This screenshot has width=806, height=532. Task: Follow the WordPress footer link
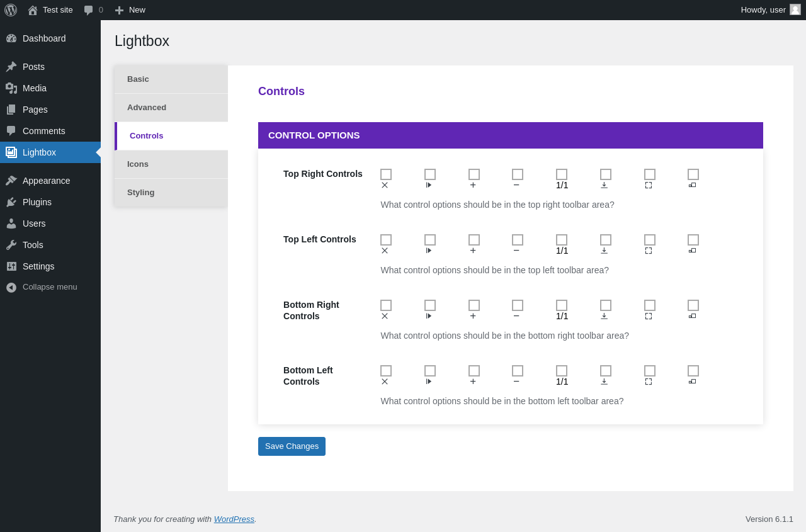coord(234,519)
